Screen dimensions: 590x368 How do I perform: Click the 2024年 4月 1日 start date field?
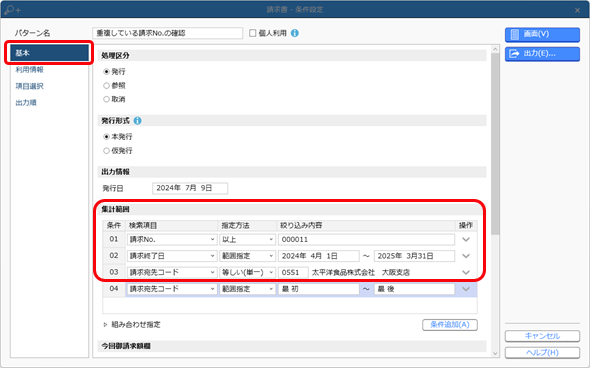pos(319,256)
